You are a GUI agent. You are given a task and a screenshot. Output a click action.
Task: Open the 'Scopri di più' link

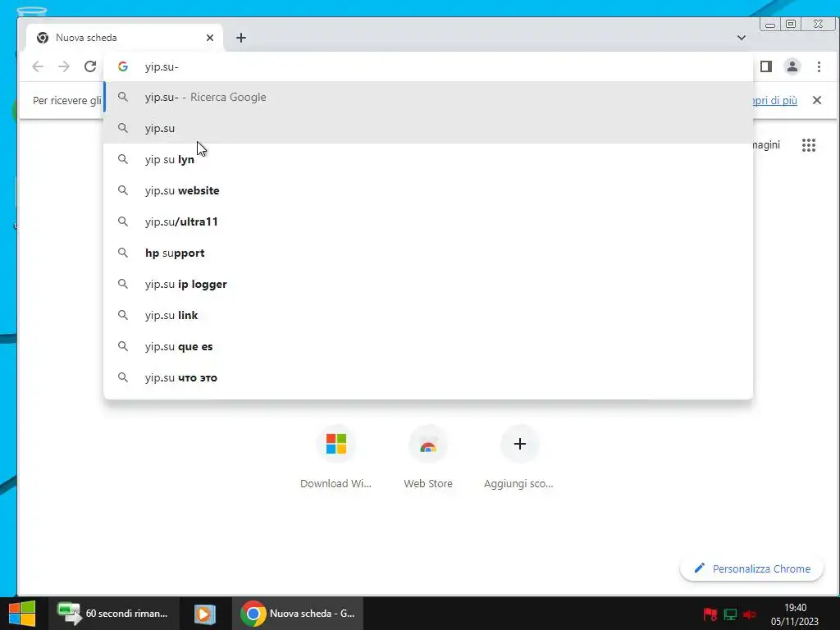pos(774,100)
